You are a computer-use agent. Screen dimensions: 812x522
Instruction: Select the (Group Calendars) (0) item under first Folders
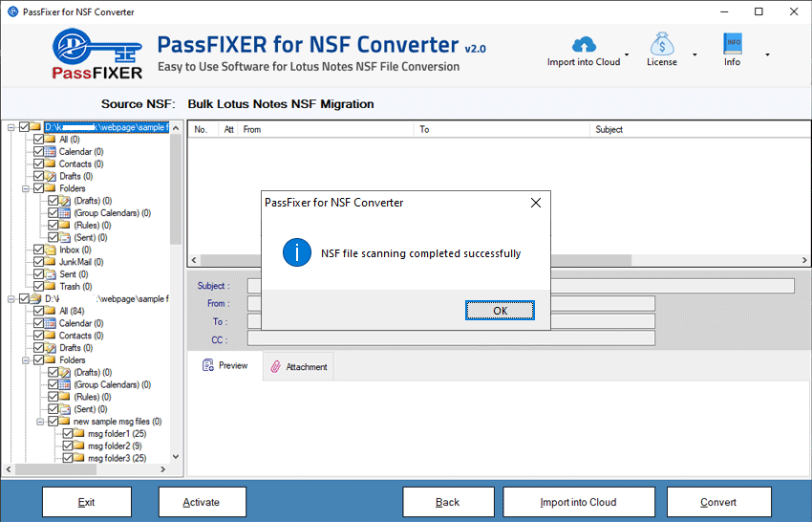pyautogui.click(x=112, y=212)
